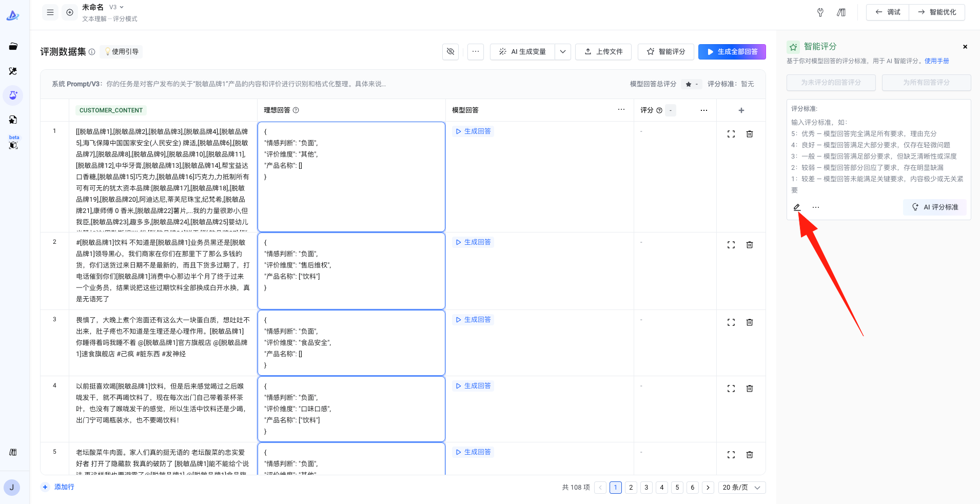Click the 生成全部回答 button
980x504 pixels.
[x=732, y=51]
